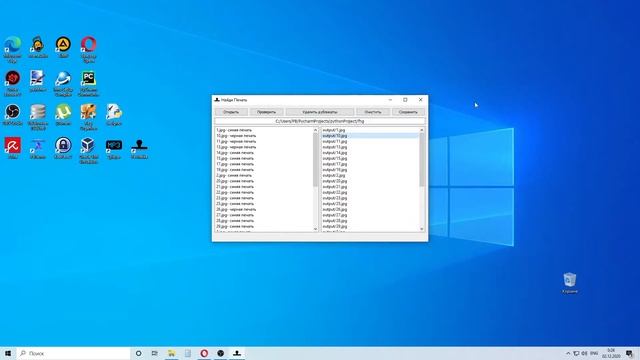Click the right list scrollbar thumb
This screenshot has width=640, height=360.
click(x=422, y=160)
